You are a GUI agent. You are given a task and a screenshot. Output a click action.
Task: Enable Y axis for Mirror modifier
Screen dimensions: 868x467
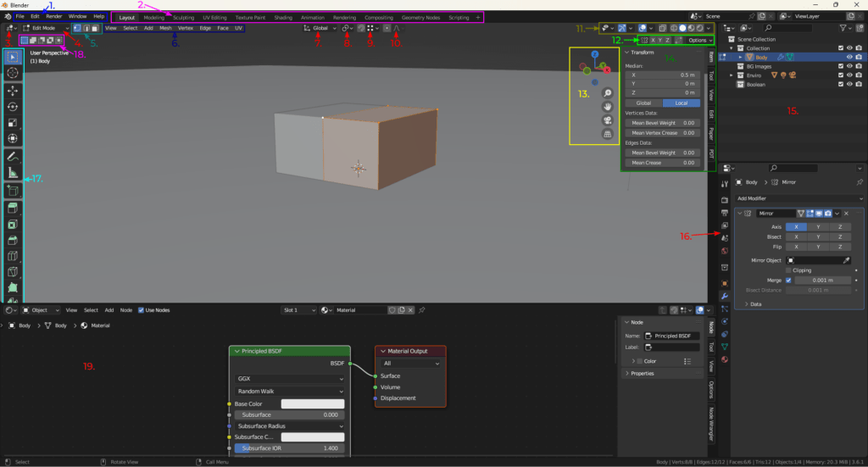(819, 227)
